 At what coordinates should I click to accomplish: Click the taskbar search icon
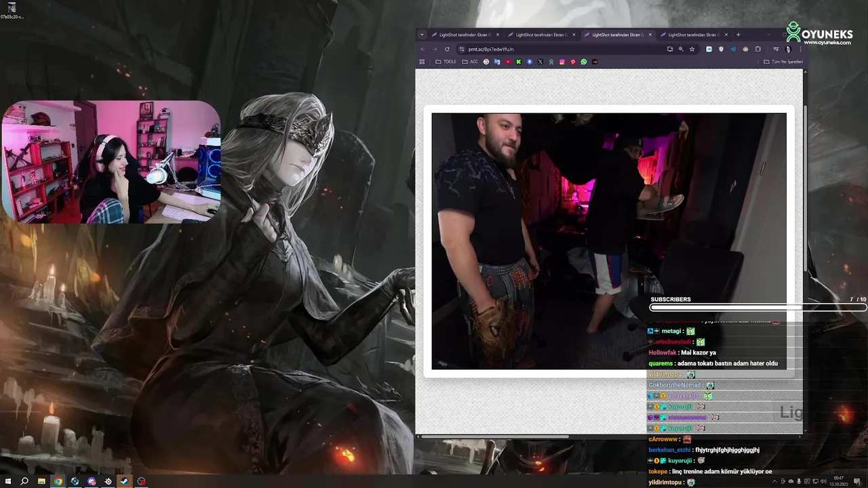click(24, 481)
